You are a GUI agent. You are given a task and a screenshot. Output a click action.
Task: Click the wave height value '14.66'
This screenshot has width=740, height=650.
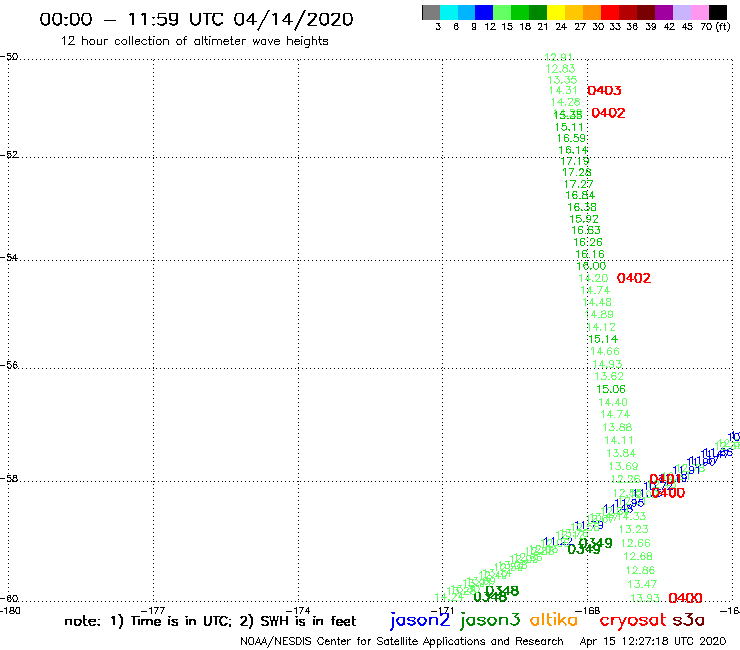(605, 351)
